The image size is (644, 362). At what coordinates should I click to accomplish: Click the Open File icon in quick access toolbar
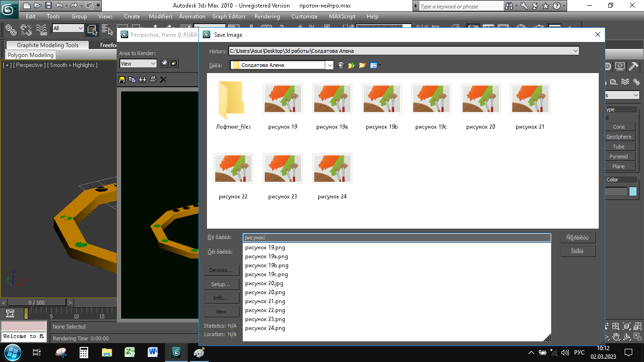tap(37, 6)
